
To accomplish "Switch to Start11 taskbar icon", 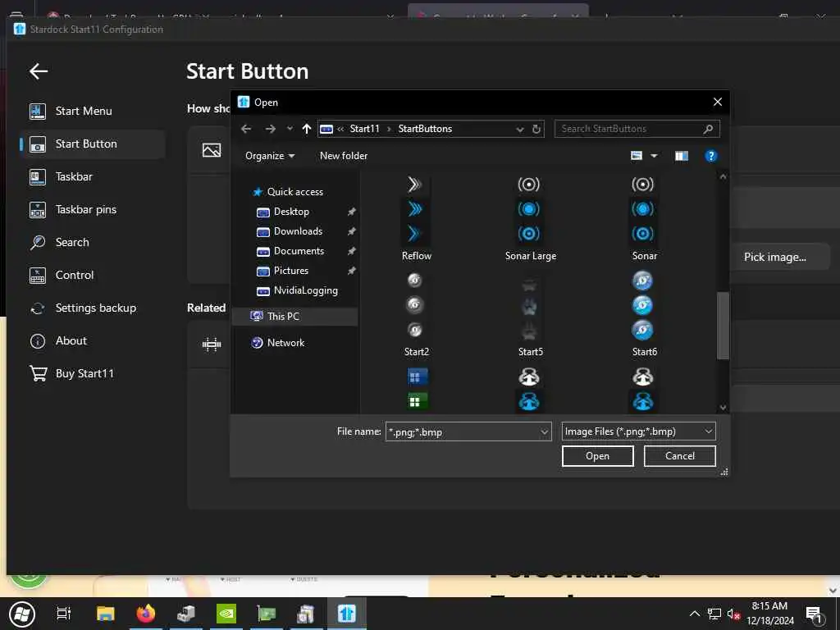I will tap(347, 614).
